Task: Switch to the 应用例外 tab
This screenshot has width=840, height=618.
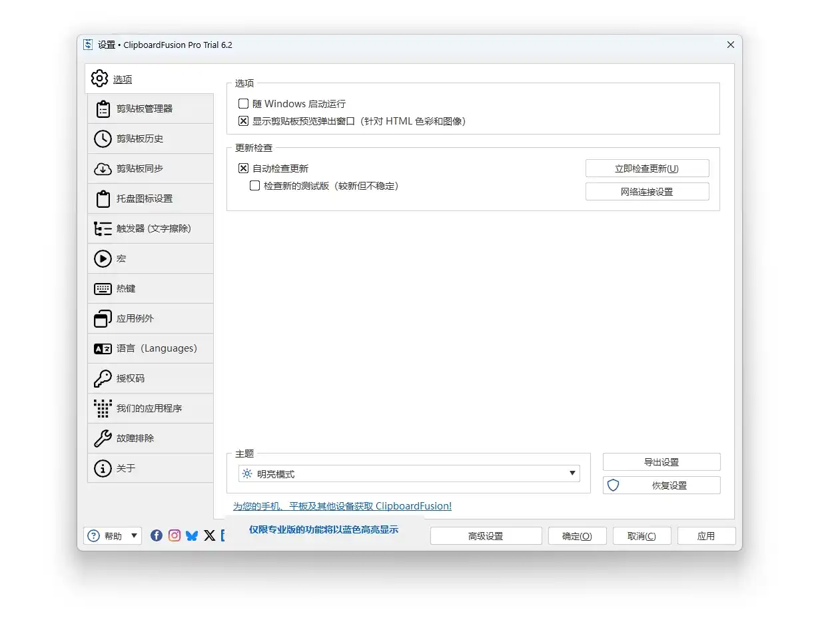Action: pos(151,318)
